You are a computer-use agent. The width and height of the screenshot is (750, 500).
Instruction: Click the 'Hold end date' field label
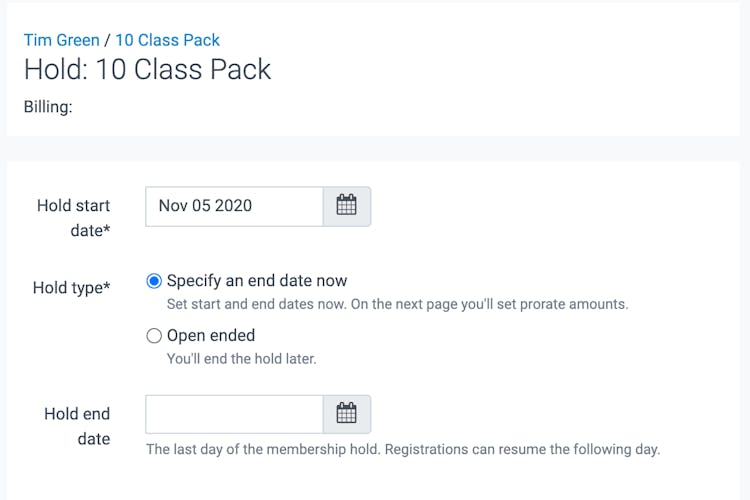point(77,426)
